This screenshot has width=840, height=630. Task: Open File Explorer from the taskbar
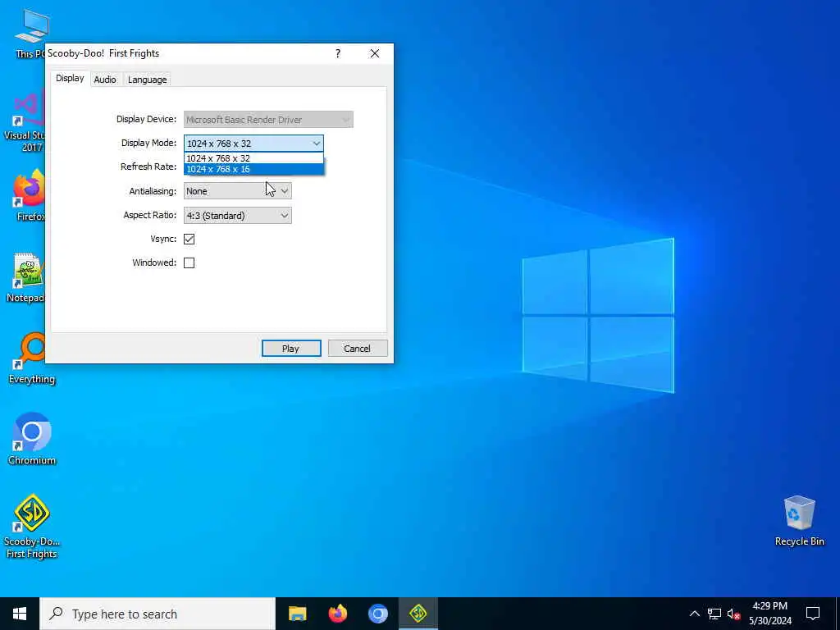[297, 614]
